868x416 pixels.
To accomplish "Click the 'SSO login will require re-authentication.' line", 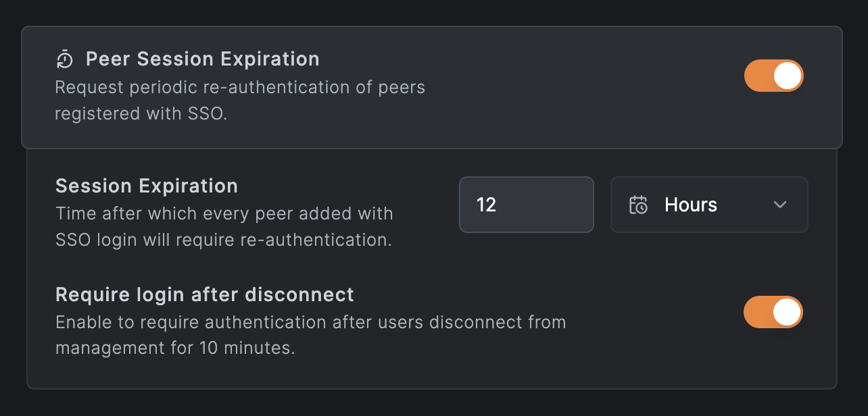I will 224,240.
